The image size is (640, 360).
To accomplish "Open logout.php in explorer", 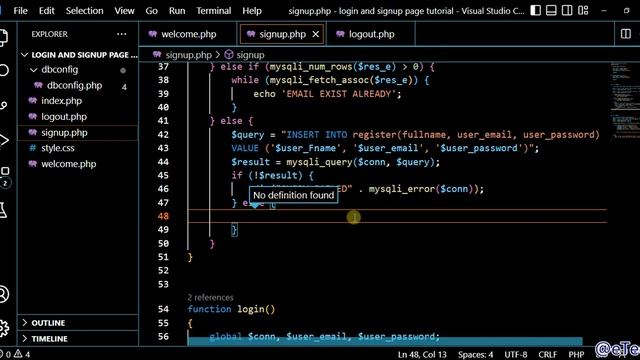I will click(78, 117).
